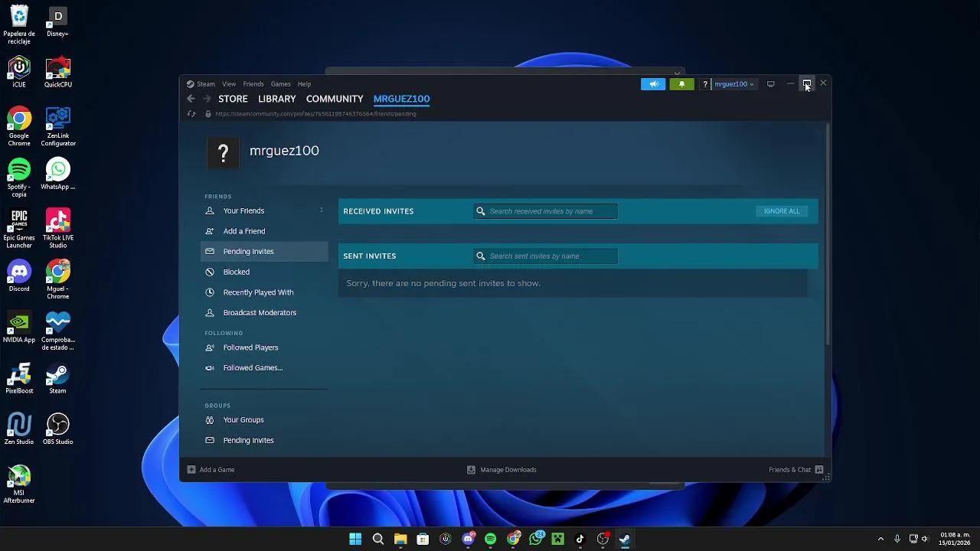The height and width of the screenshot is (551, 980).
Task: Open Manage Downloads
Action: tap(501, 470)
